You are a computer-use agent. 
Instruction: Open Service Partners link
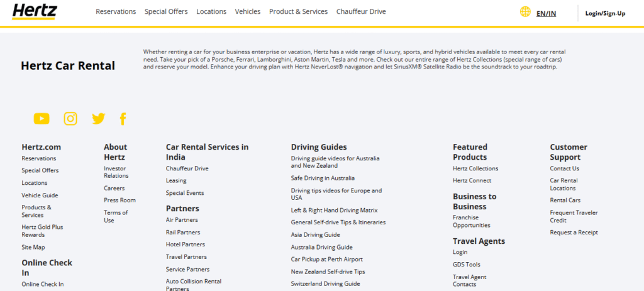(x=187, y=269)
